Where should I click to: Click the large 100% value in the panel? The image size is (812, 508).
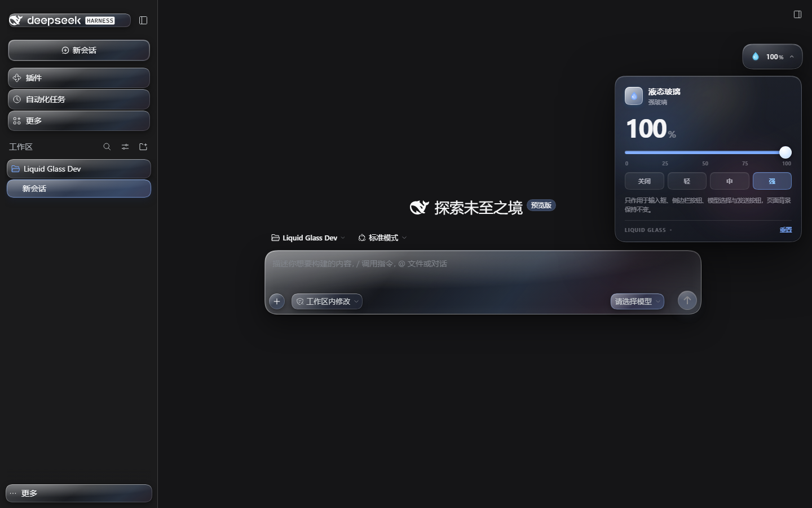point(651,129)
